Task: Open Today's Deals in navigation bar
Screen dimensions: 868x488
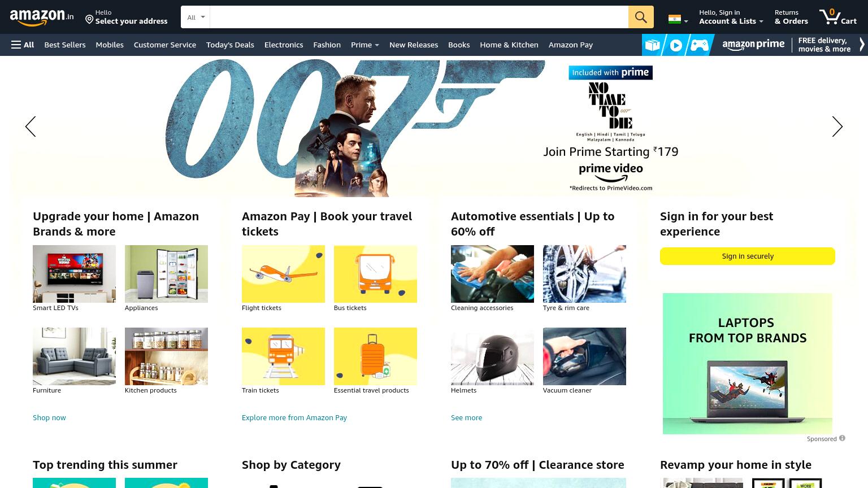Action: pyautogui.click(x=230, y=45)
